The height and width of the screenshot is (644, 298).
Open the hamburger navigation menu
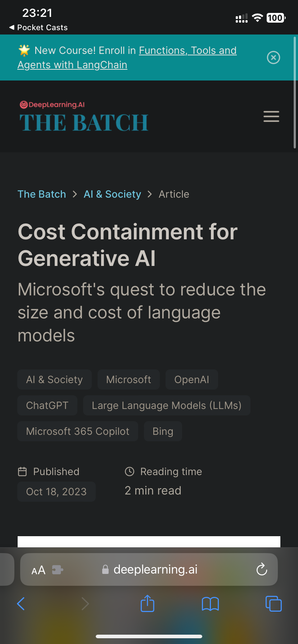coord(271,116)
